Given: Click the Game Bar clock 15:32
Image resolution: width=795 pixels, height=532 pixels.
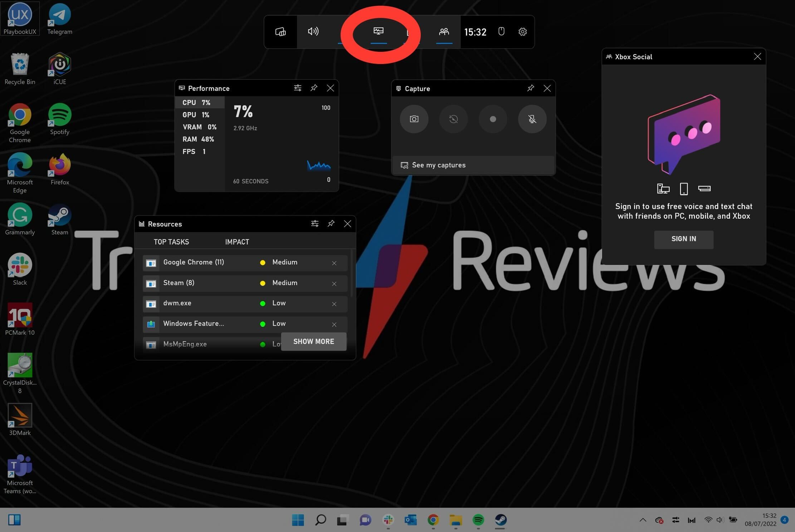Looking at the screenshot, I should [475, 32].
